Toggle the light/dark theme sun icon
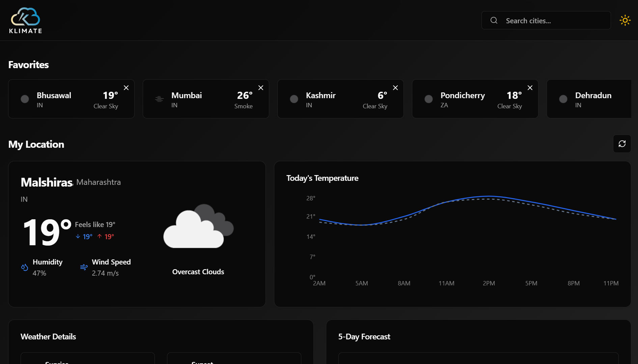The height and width of the screenshot is (364, 638). 625,20
